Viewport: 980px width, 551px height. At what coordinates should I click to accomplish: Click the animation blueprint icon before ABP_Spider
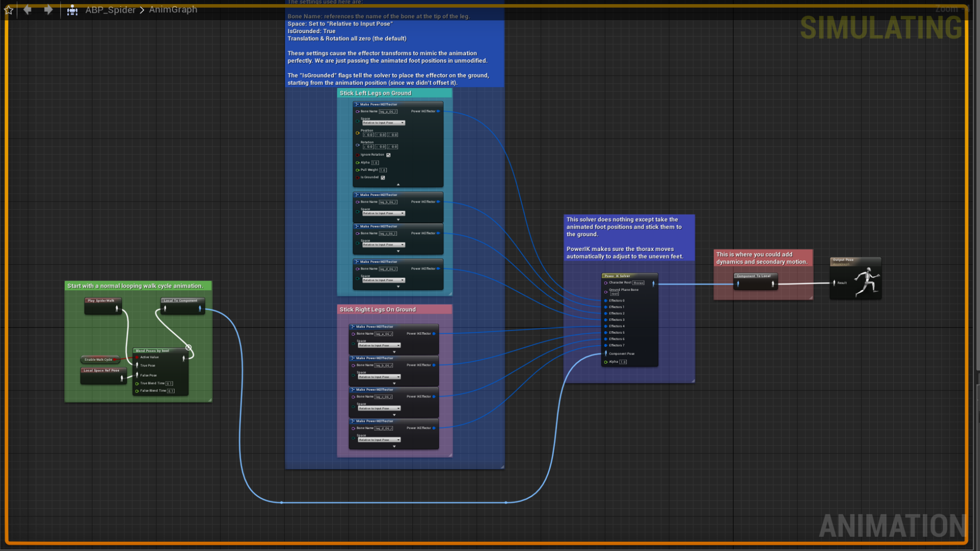point(72,10)
